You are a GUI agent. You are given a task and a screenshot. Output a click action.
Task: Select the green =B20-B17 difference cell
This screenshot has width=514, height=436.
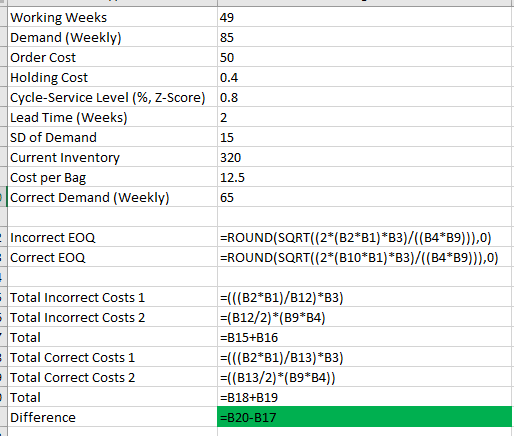click(x=365, y=417)
